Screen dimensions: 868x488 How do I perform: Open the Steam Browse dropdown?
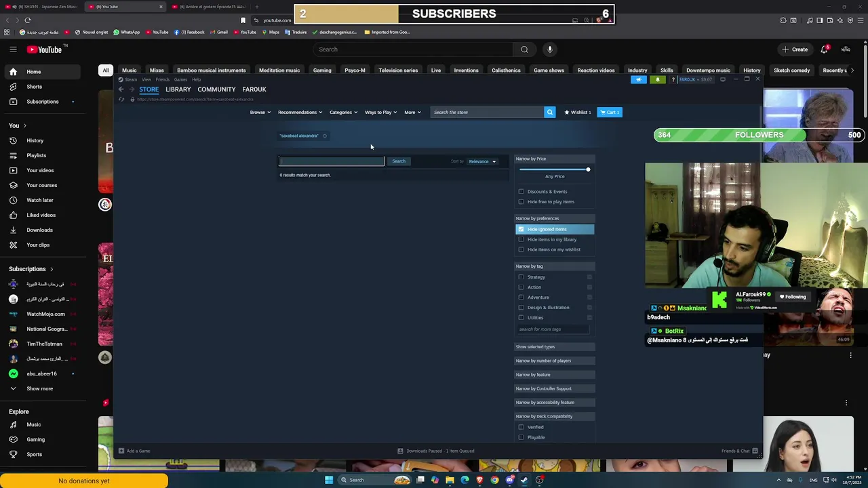click(260, 113)
